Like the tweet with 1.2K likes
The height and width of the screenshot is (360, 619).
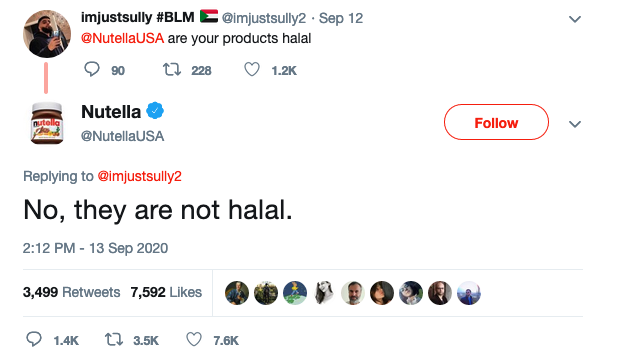[x=252, y=69]
